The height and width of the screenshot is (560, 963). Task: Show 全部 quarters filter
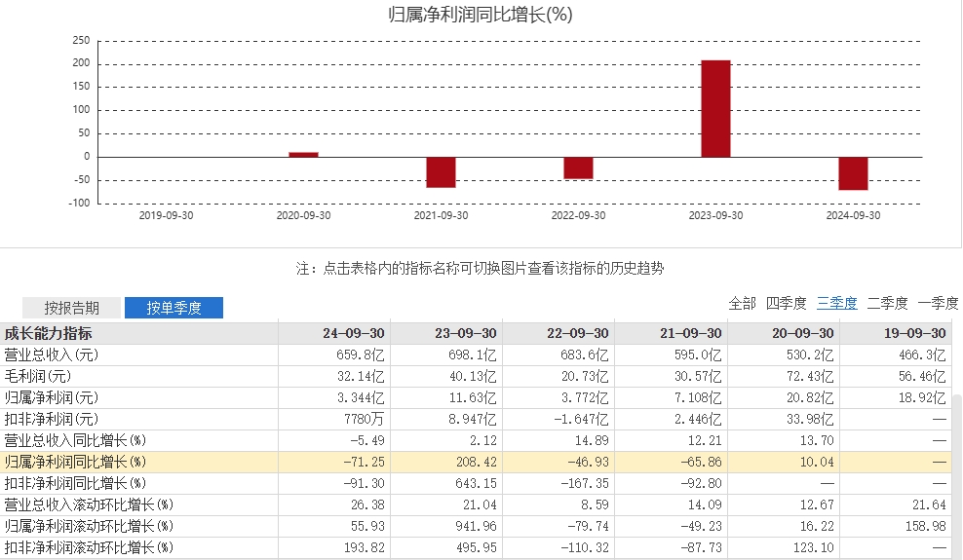(742, 303)
